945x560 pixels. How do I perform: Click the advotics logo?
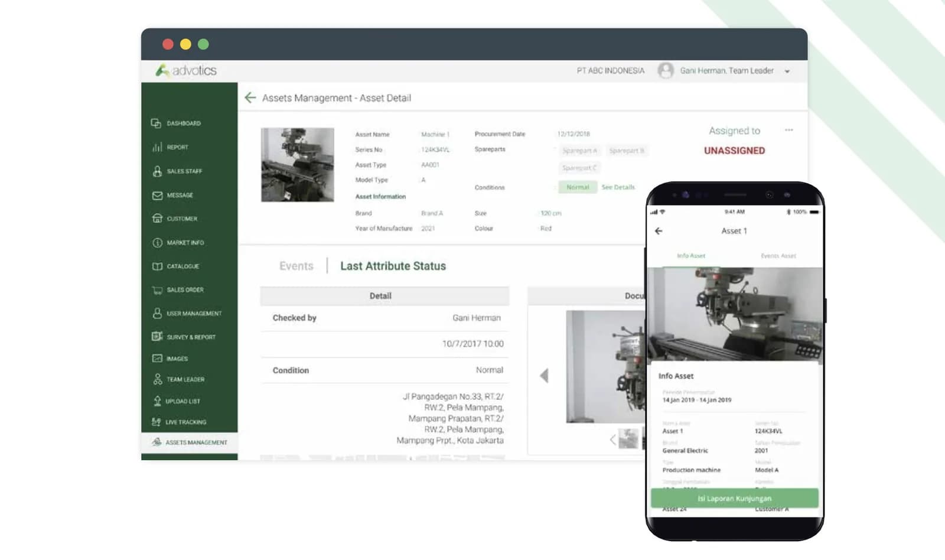(x=186, y=70)
